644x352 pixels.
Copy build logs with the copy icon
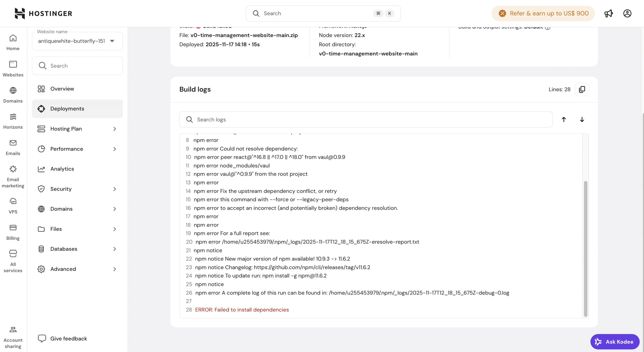tap(582, 89)
